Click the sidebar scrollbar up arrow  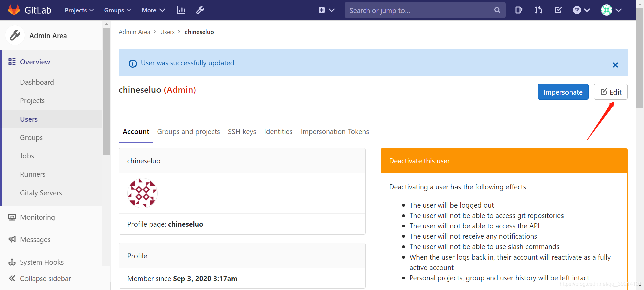tap(106, 24)
